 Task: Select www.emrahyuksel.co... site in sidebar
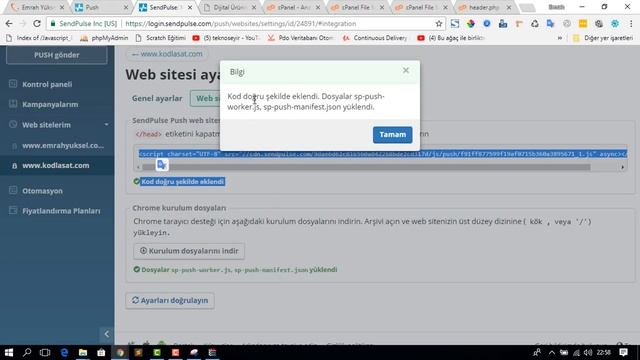pos(63,145)
